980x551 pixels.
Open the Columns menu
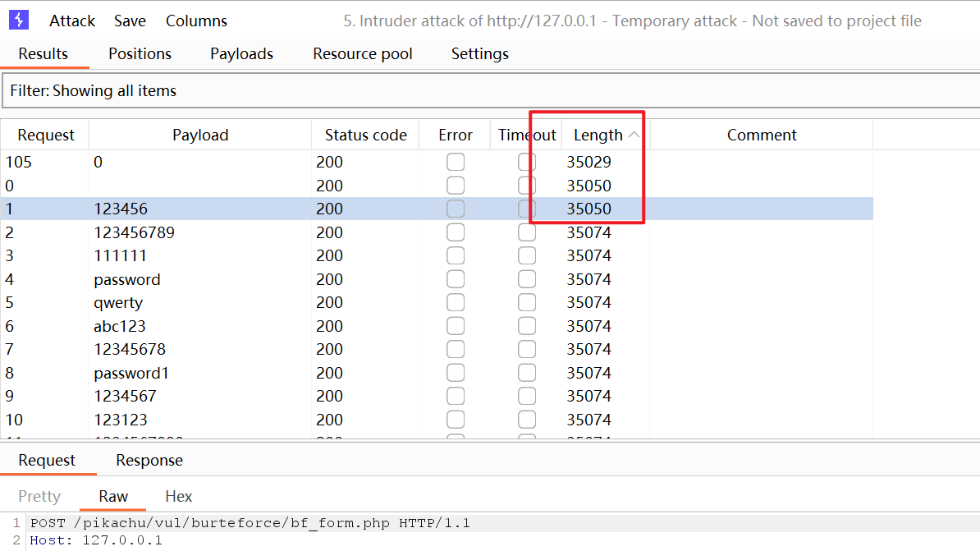196,21
